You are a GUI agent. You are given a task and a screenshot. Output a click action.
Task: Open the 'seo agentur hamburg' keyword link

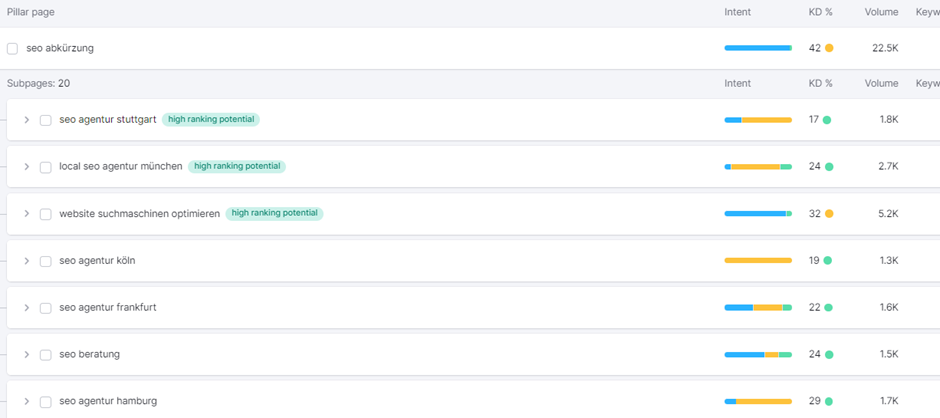click(108, 402)
